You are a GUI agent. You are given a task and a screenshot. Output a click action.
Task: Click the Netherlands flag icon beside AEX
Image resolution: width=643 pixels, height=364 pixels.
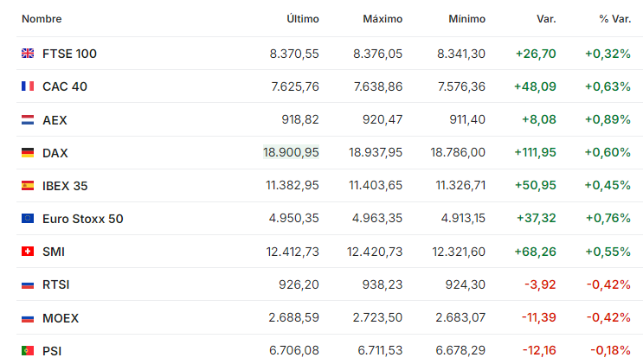[x=28, y=119]
